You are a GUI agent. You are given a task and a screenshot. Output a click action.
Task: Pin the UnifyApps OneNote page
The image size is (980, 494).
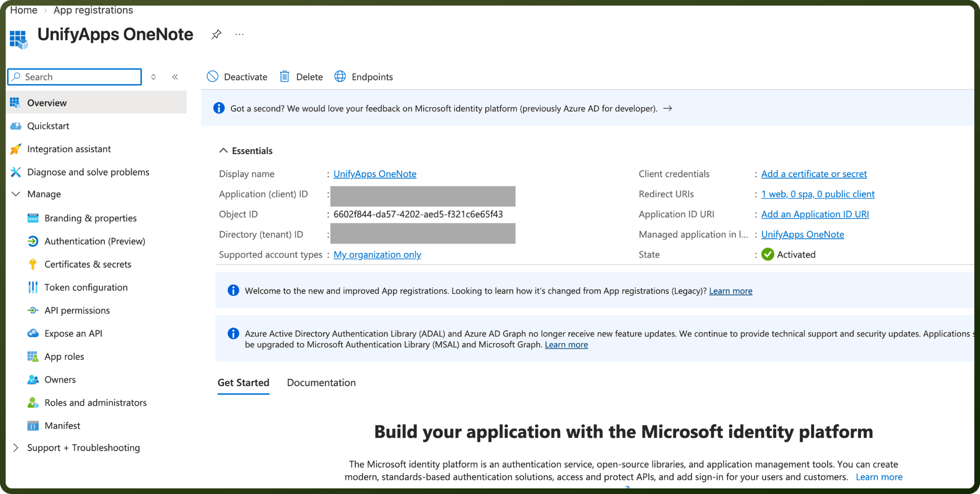coord(216,35)
